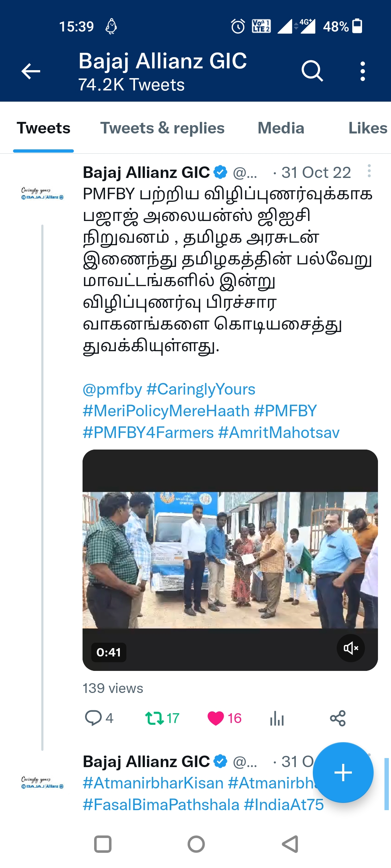Open search on Bajaj Allianz profile

[312, 71]
